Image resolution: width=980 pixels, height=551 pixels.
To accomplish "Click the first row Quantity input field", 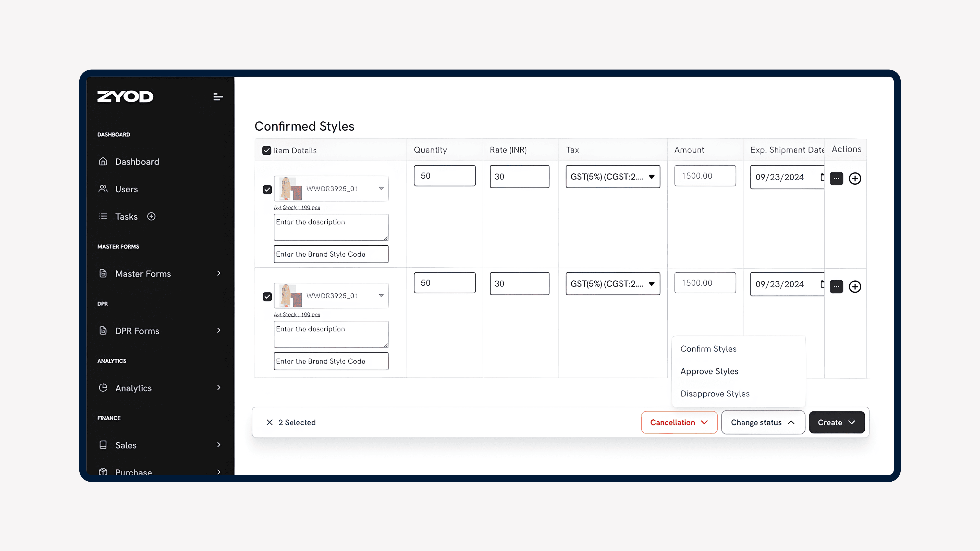I will [x=444, y=176].
